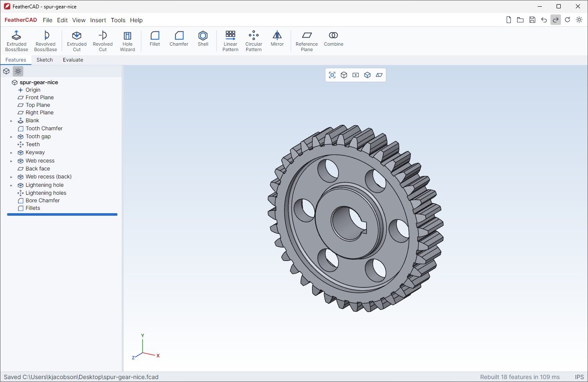
Task: Select the Bore Chamfer feature
Action: (x=42, y=201)
